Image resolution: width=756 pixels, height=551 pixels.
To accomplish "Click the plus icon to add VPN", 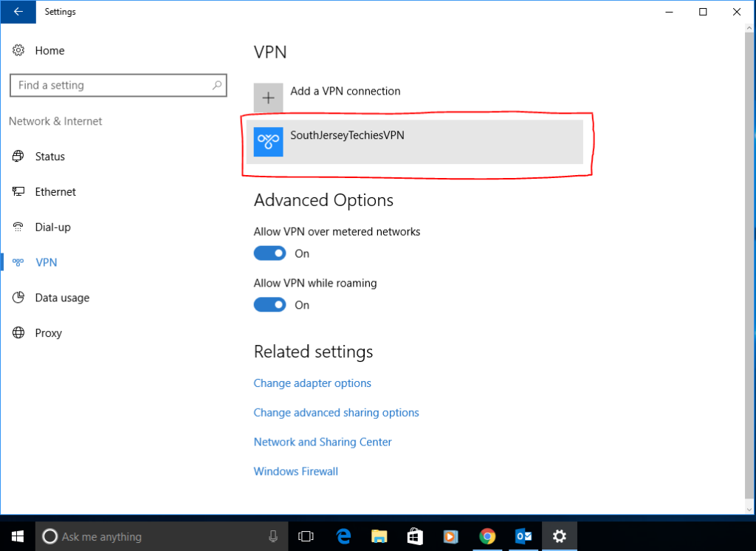I will pyautogui.click(x=269, y=98).
